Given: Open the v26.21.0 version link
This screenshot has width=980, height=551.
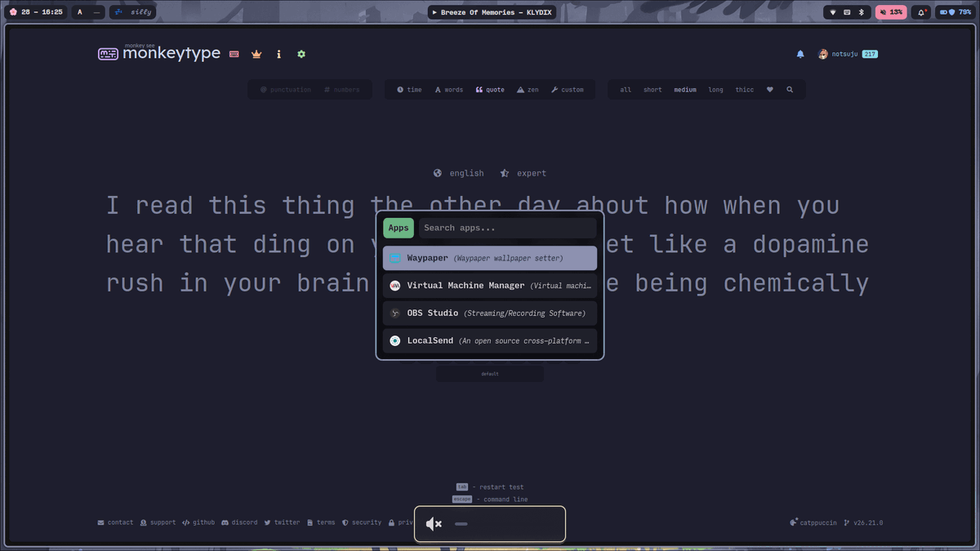Looking at the screenshot, I should (863, 522).
